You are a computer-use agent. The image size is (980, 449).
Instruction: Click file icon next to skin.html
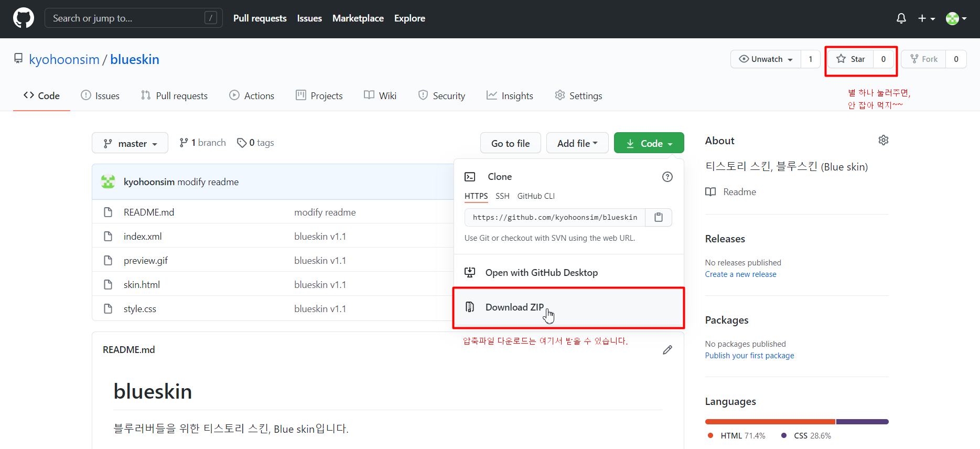click(x=108, y=284)
